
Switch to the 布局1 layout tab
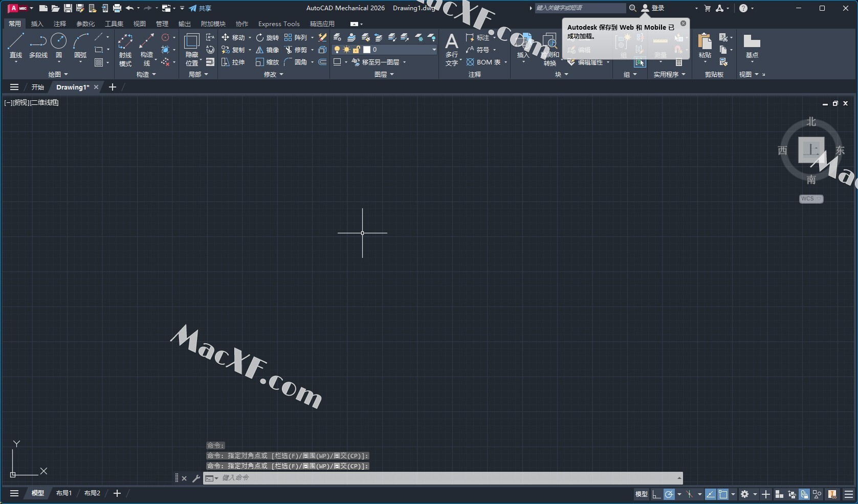tap(64, 493)
